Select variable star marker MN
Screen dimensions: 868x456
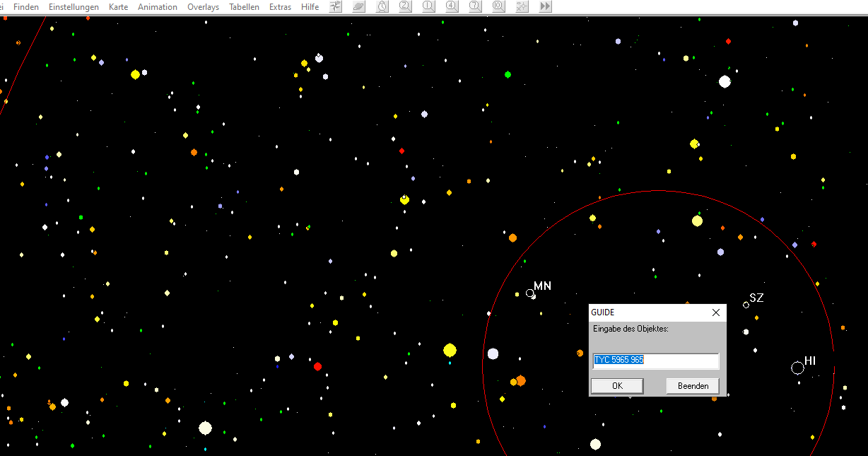coord(530,293)
